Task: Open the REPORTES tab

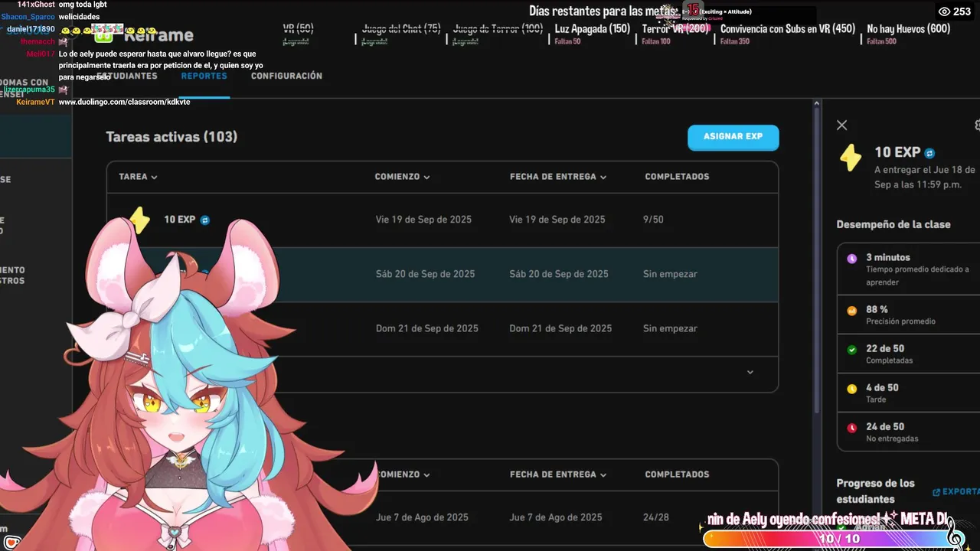Action: [204, 76]
